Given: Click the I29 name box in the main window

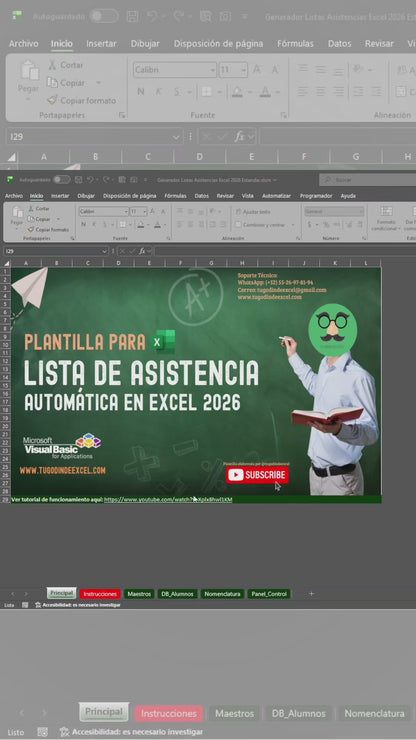Looking at the screenshot, I should pos(56,251).
